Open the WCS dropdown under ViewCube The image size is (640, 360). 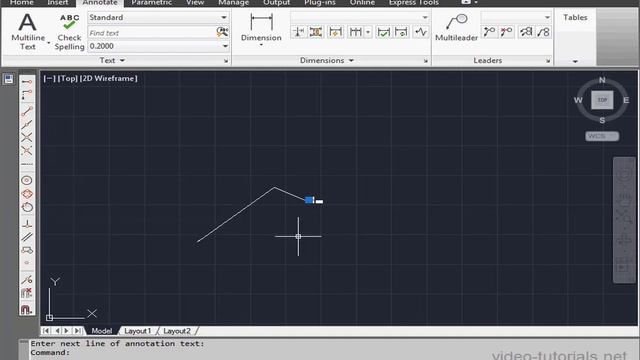602,136
